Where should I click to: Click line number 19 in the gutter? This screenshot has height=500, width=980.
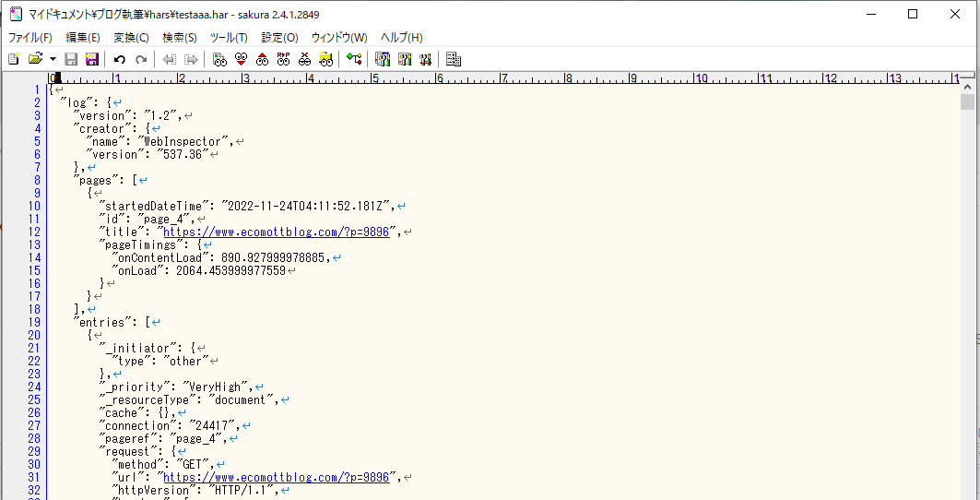point(34,322)
